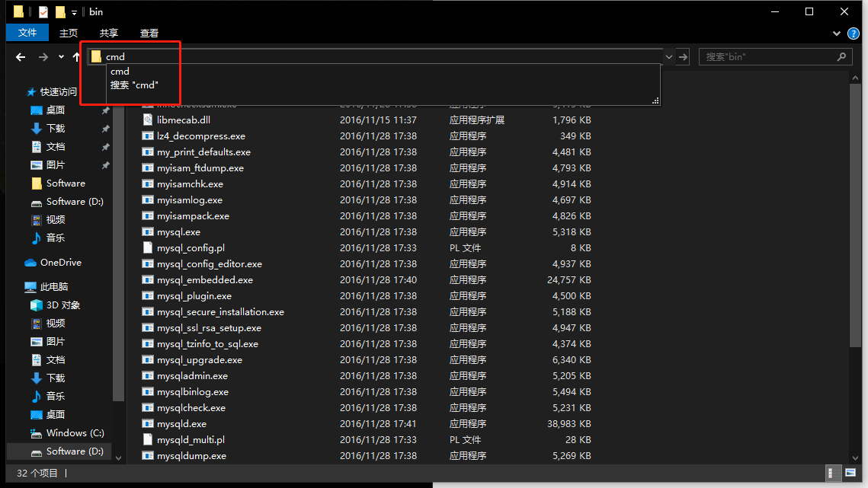This screenshot has width=868, height=488.
Task: Unpin 桌面 with its pin icon
Action: point(105,110)
